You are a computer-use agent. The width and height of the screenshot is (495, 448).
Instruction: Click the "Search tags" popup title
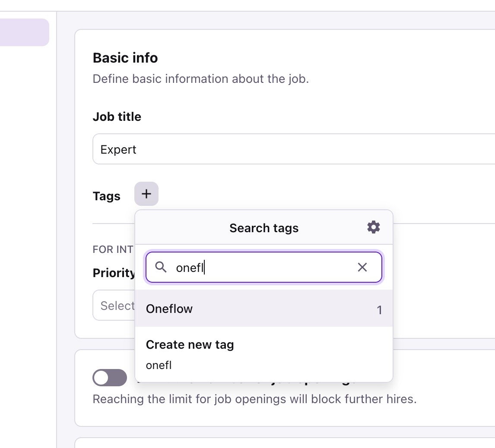pyautogui.click(x=264, y=228)
